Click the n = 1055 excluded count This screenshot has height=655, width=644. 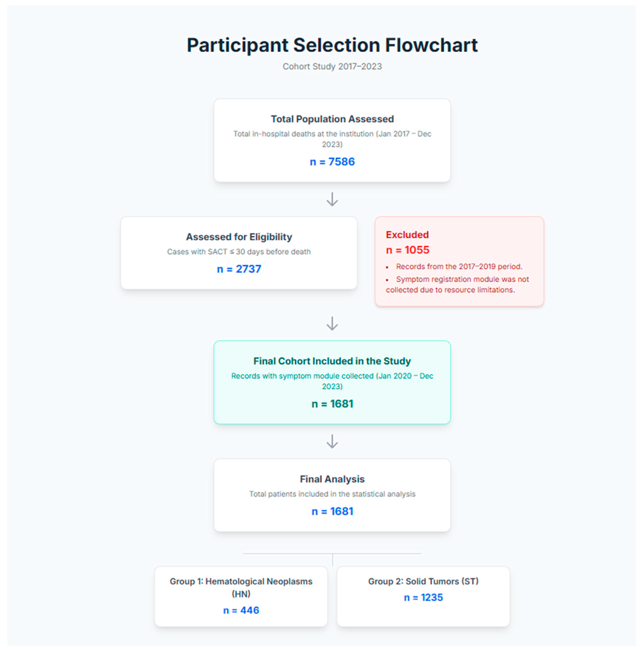pyautogui.click(x=407, y=250)
